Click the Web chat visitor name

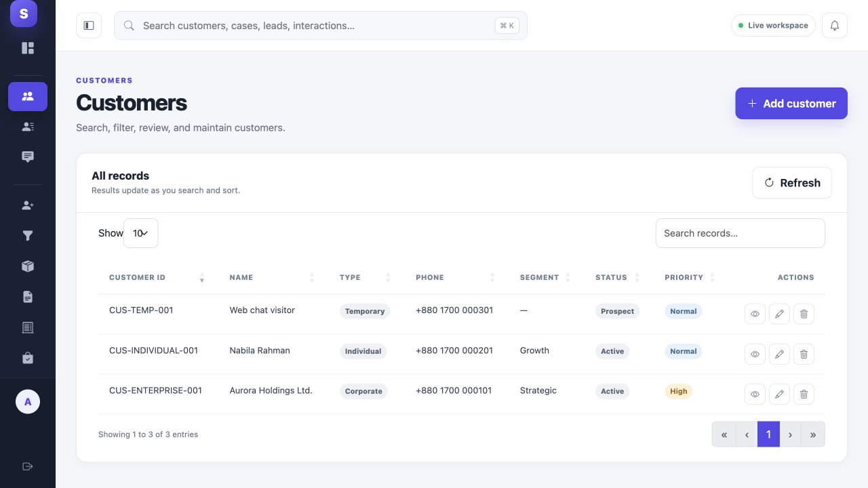tap(262, 310)
